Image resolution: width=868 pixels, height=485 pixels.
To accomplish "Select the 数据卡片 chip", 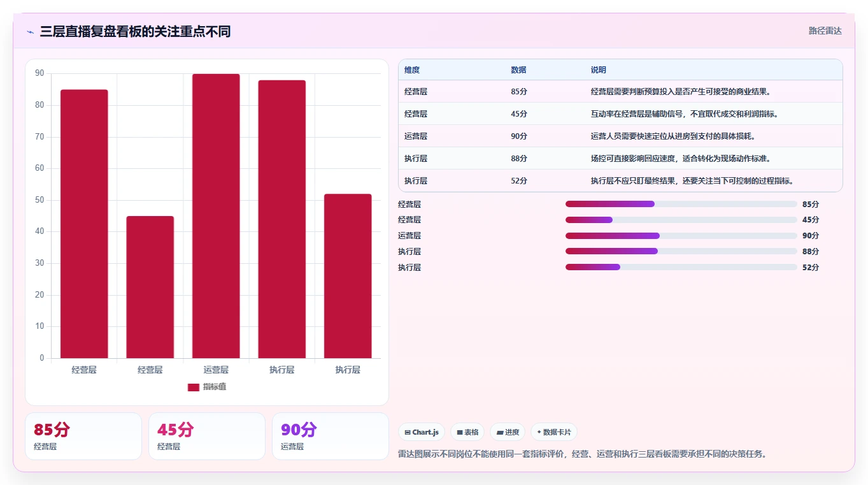I will coord(554,432).
